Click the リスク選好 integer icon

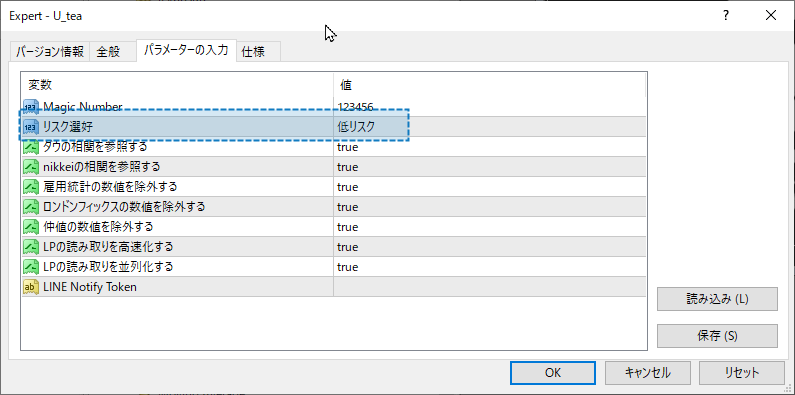click(x=31, y=127)
